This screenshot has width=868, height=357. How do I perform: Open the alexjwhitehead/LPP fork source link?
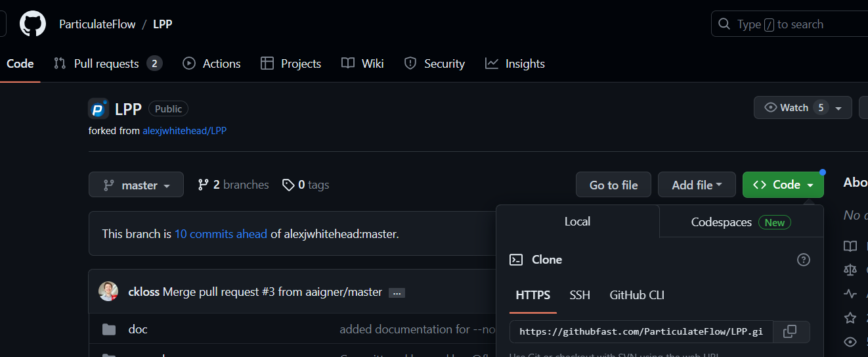[184, 131]
